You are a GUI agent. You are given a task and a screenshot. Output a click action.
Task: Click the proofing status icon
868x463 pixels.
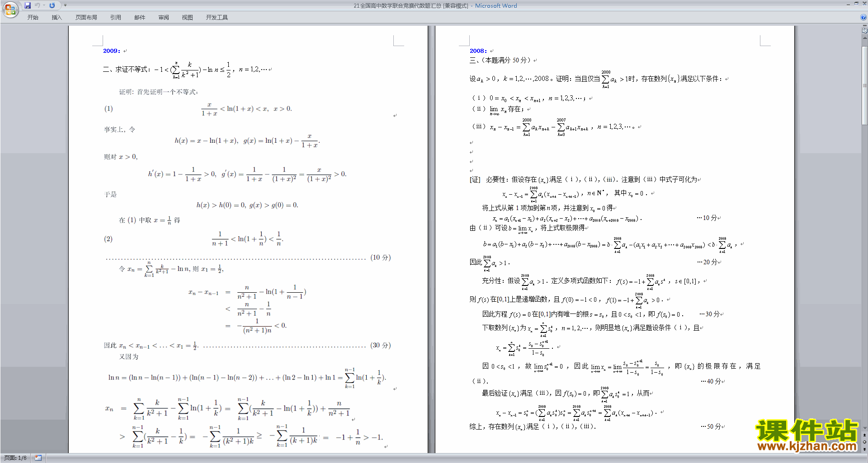[x=38, y=458]
